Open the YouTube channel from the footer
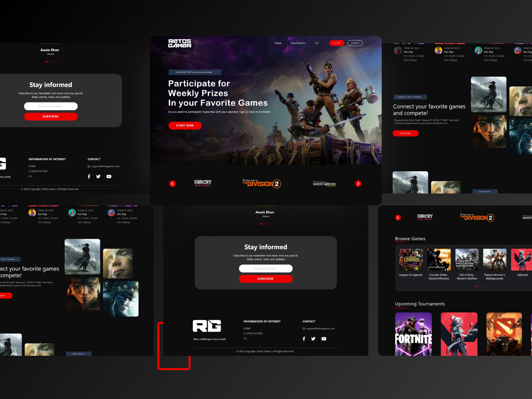The height and width of the screenshot is (399, 532). [324, 339]
